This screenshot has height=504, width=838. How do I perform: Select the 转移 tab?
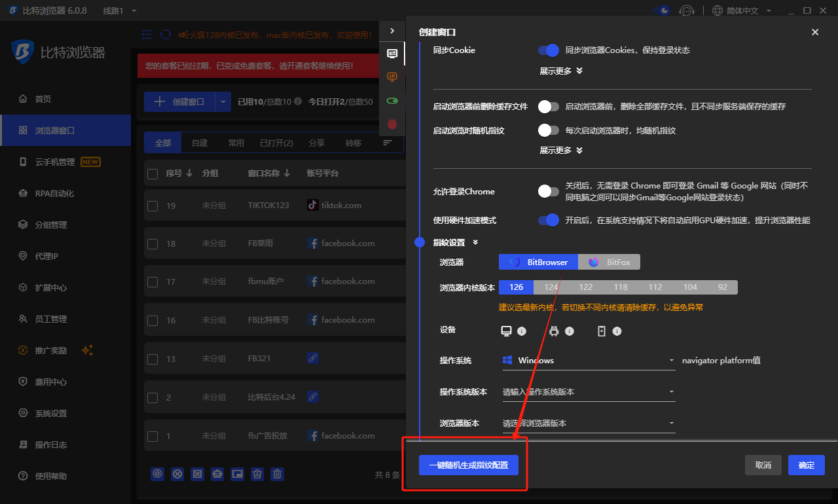click(x=353, y=143)
